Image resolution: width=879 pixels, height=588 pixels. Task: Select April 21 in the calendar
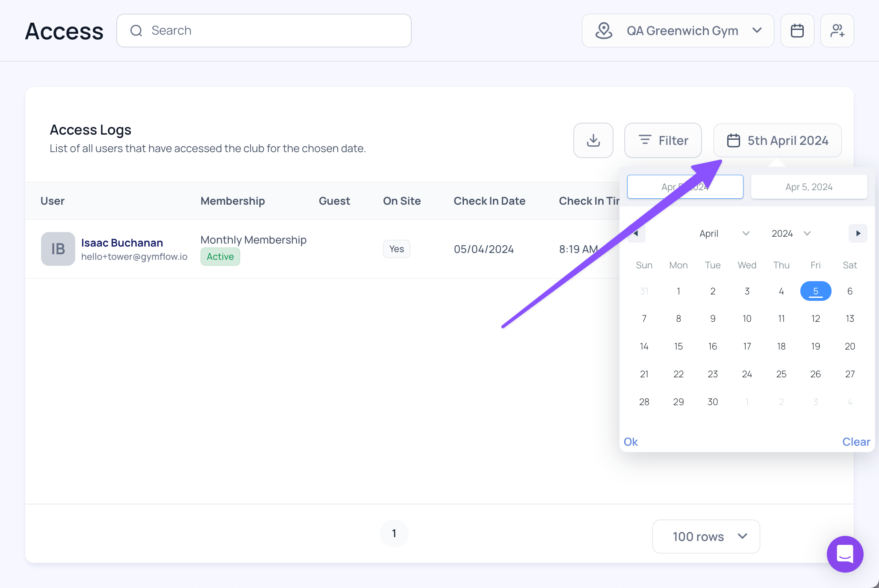pyautogui.click(x=644, y=374)
